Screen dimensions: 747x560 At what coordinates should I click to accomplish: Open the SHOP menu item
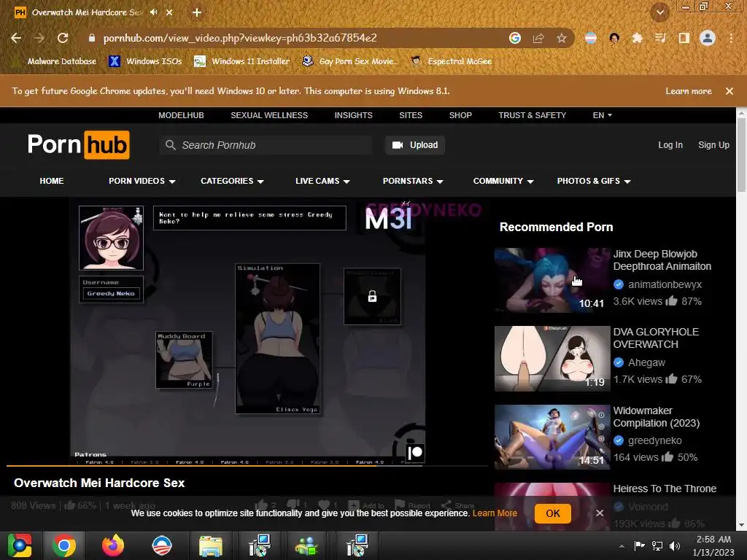[x=460, y=115]
